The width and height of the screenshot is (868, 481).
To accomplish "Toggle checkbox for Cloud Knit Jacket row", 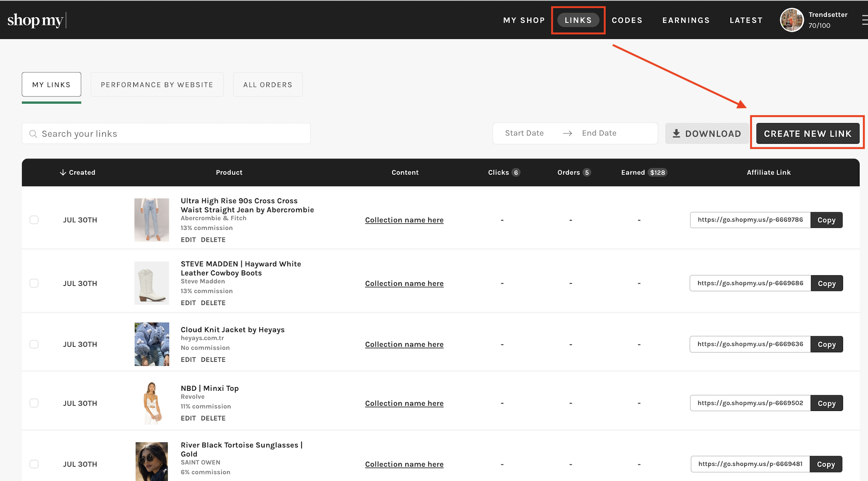I will click(x=34, y=344).
